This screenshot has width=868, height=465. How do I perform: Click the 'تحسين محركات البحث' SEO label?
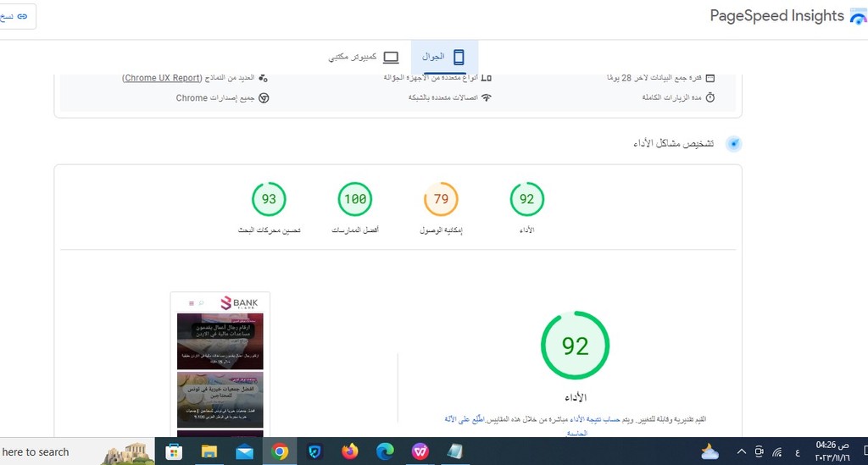tap(269, 230)
